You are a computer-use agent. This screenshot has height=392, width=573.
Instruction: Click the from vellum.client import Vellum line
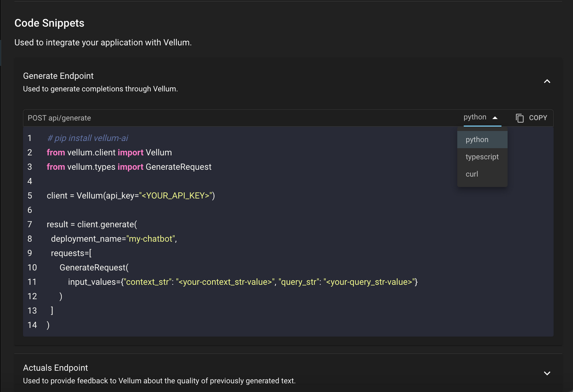coord(109,152)
